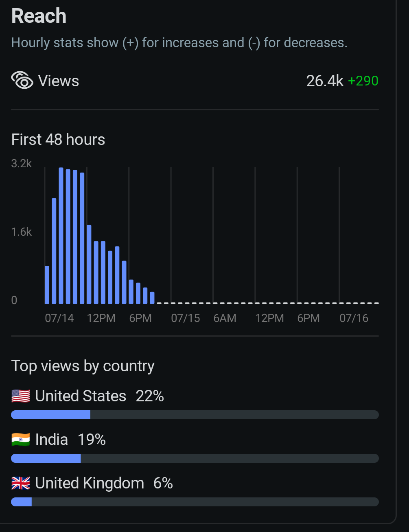
Task: Click the Reach section heading
Action: click(39, 16)
